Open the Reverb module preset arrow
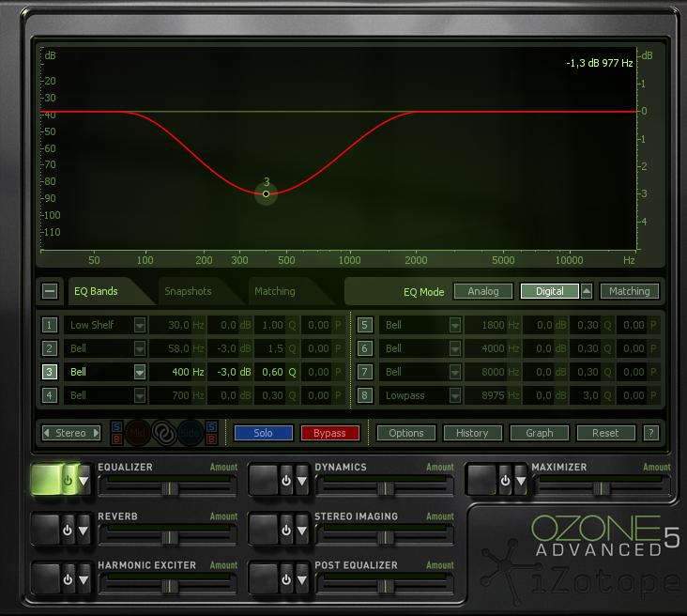This screenshot has width=687, height=616. click(84, 531)
